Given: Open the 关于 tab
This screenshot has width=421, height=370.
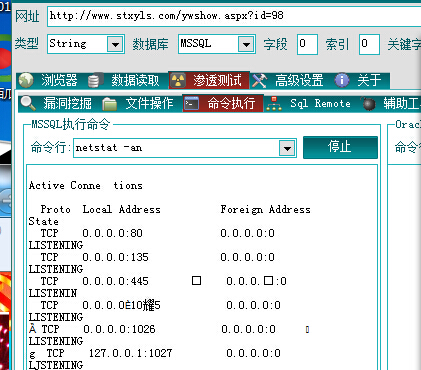Looking at the screenshot, I should tap(361, 80).
